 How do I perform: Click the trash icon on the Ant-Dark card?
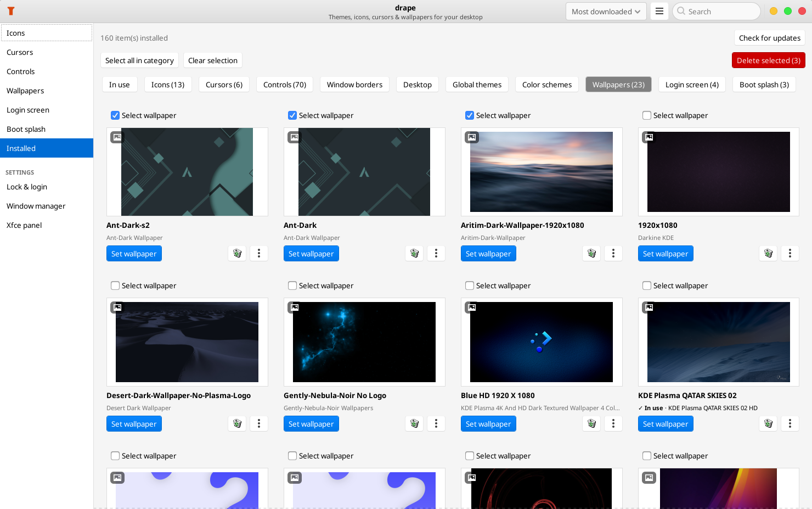415,254
